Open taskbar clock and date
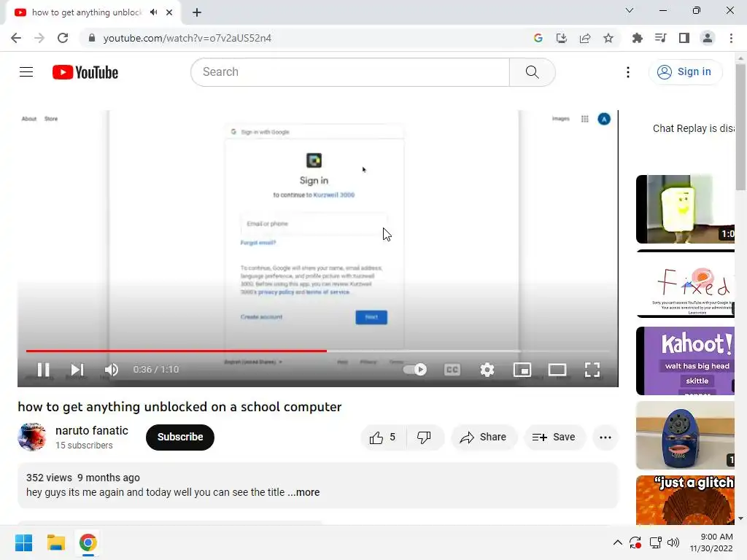Image resolution: width=747 pixels, height=560 pixels. tap(712, 542)
